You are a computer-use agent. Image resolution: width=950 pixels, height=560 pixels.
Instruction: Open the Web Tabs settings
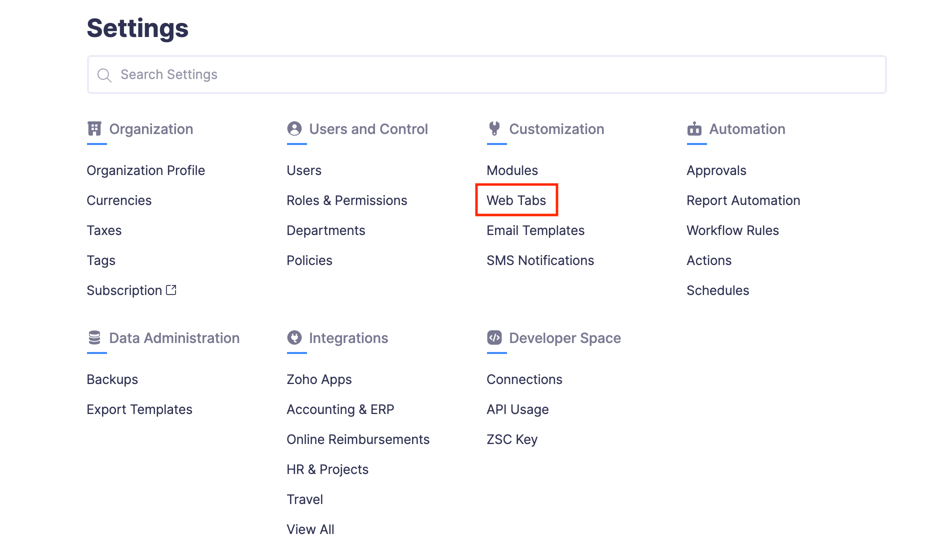tap(516, 200)
